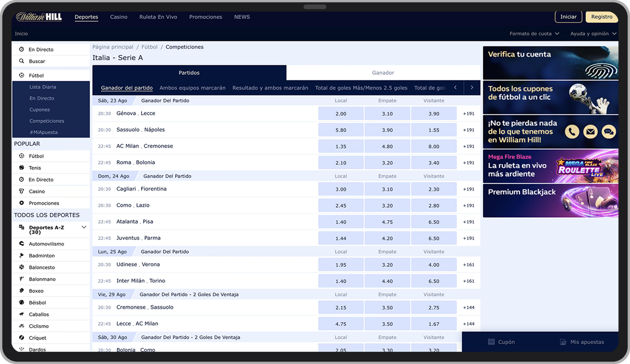Image resolution: width=630 pixels, height=364 pixels.
Task: Switch to the Ganador tab
Action: point(383,73)
